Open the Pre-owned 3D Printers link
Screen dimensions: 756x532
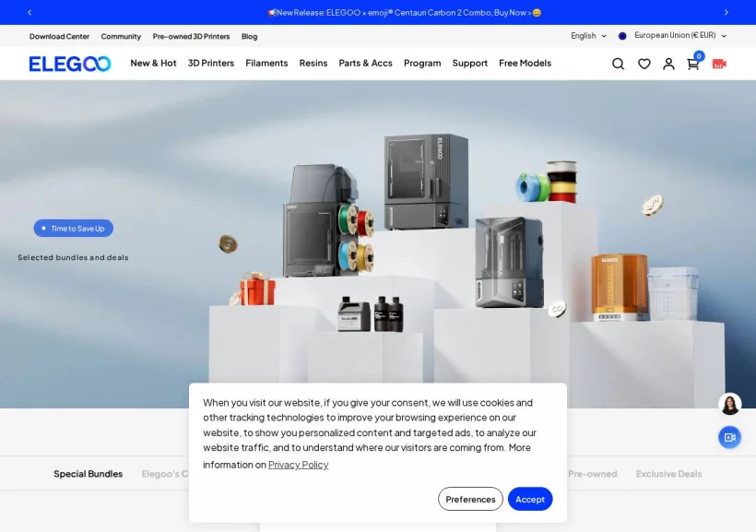click(x=192, y=36)
